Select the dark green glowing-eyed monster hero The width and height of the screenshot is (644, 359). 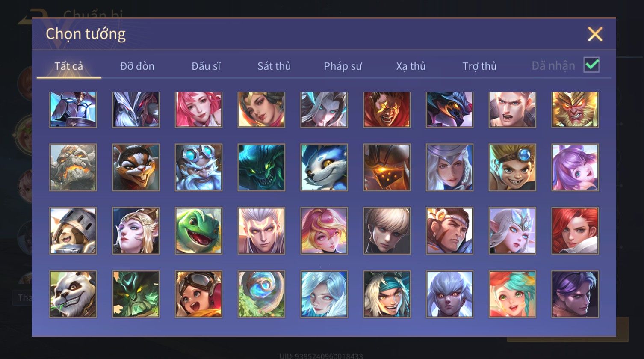point(261,167)
